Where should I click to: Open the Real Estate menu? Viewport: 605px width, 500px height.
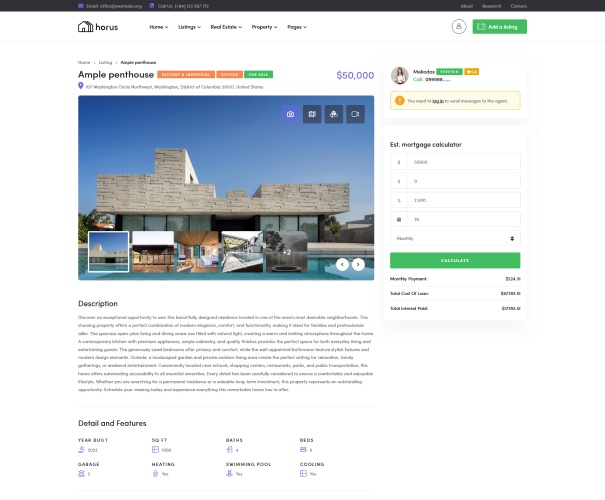[226, 27]
